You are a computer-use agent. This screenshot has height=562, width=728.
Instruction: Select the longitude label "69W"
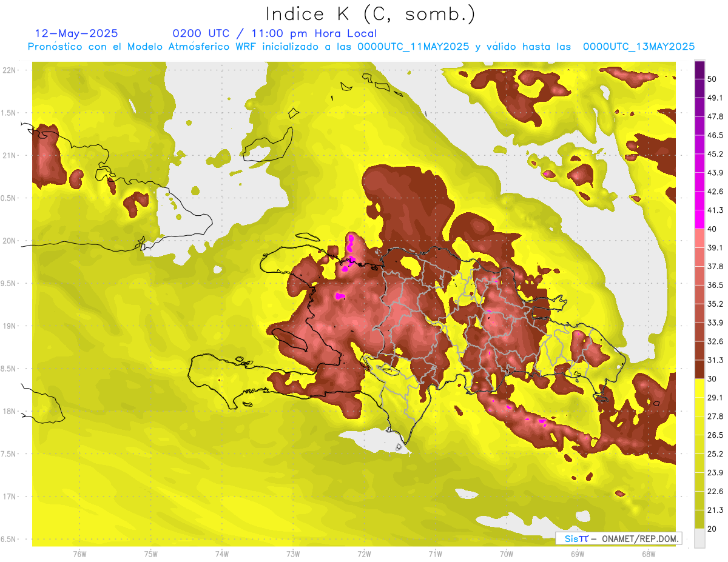coord(578,554)
